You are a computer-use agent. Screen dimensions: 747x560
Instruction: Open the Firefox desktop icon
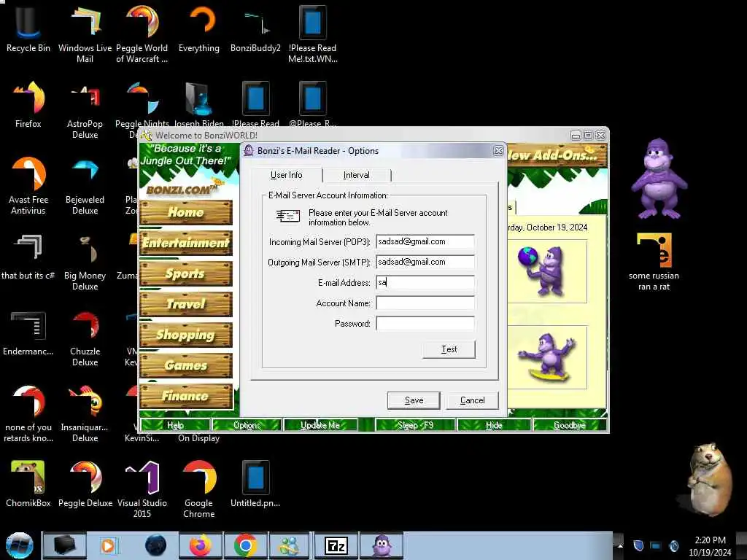[x=28, y=105]
